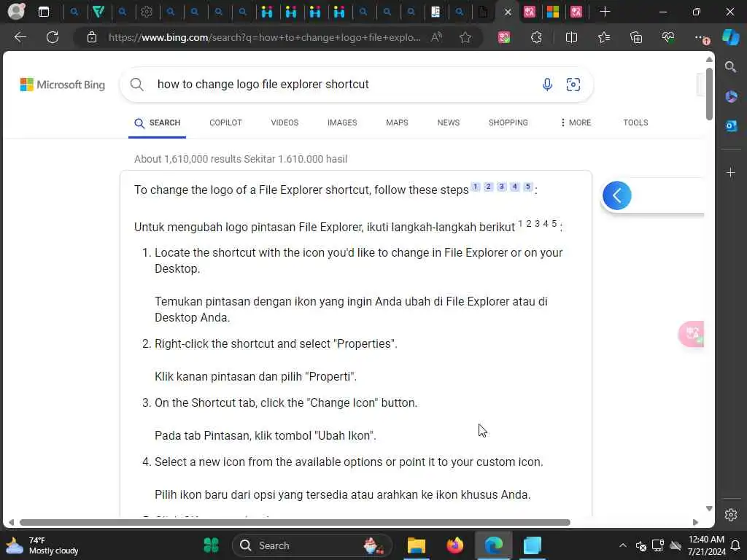Open sidebar Search icon

click(x=730, y=66)
